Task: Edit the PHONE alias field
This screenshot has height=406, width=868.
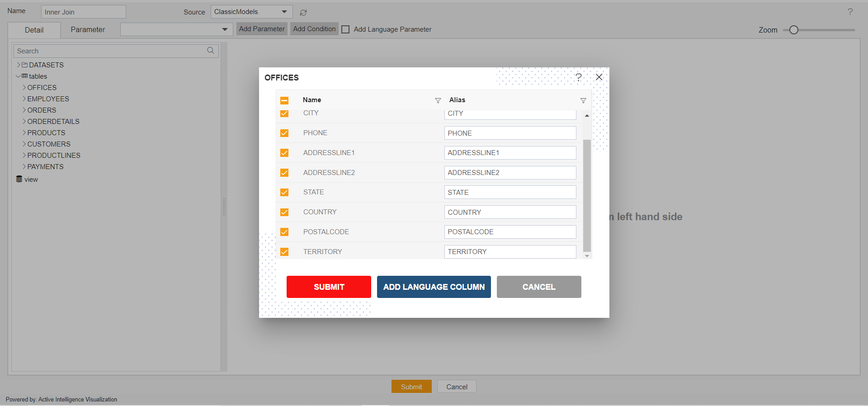Action: coord(510,133)
